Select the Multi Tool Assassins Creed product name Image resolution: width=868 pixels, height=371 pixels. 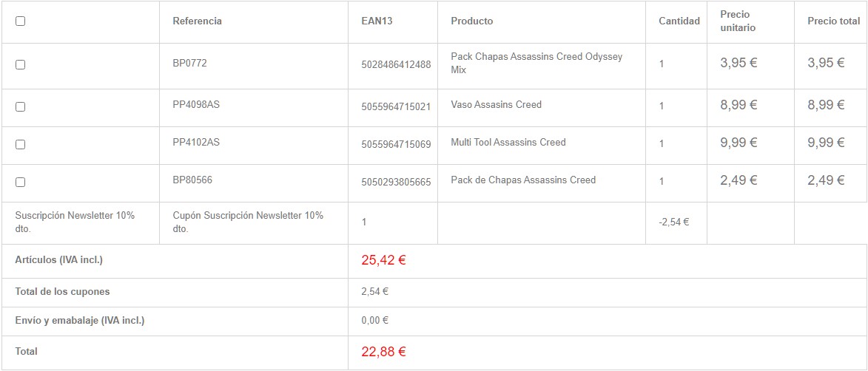508,143
